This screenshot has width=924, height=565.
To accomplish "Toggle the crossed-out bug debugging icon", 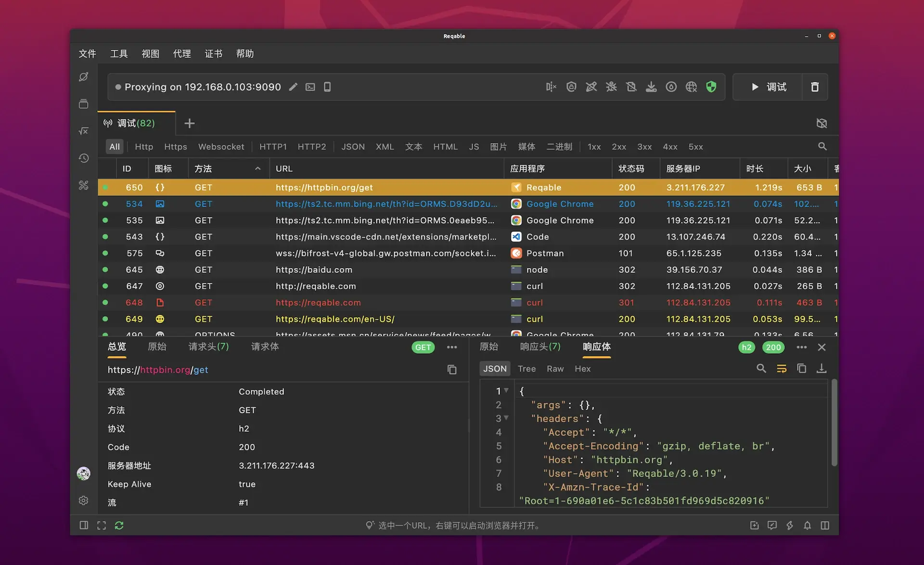I will click(x=612, y=87).
